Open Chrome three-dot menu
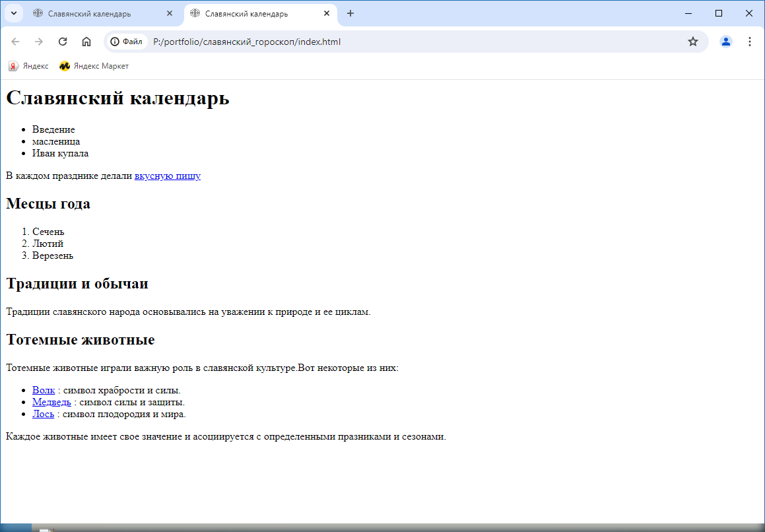 750,42
